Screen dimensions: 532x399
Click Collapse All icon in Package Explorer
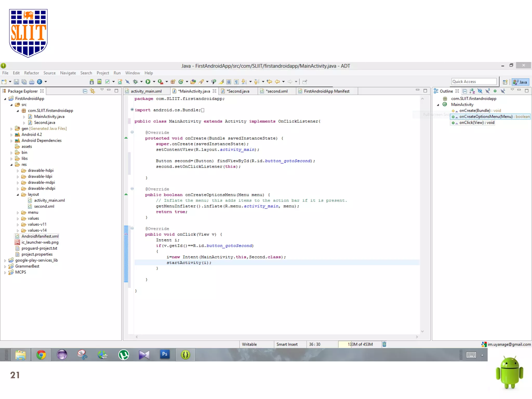[x=85, y=91]
